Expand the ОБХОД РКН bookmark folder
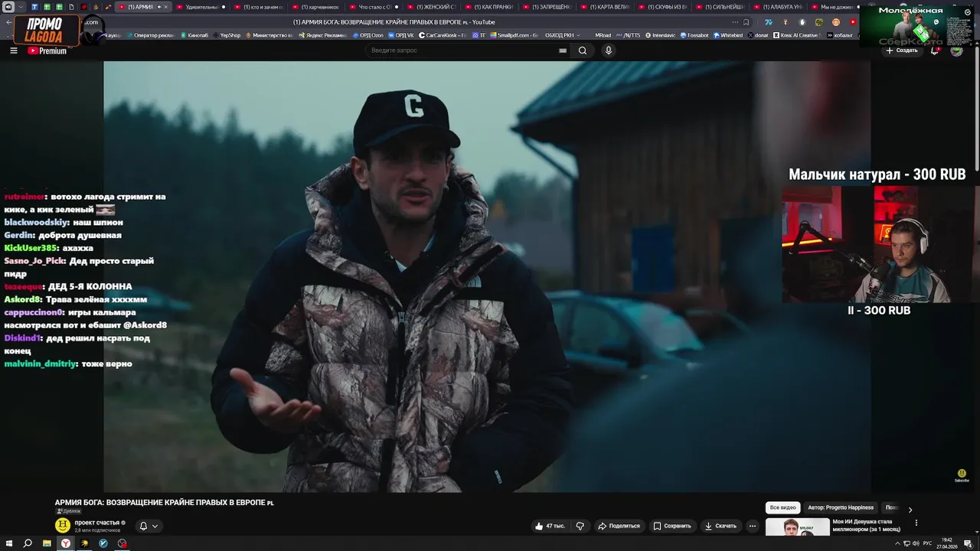The image size is (980, 551). click(x=563, y=35)
